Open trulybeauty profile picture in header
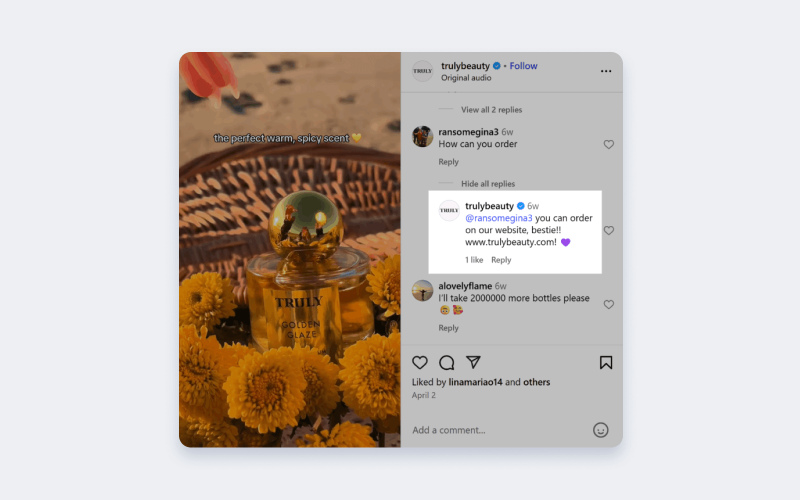This screenshot has width=800, height=500. pyautogui.click(x=422, y=71)
